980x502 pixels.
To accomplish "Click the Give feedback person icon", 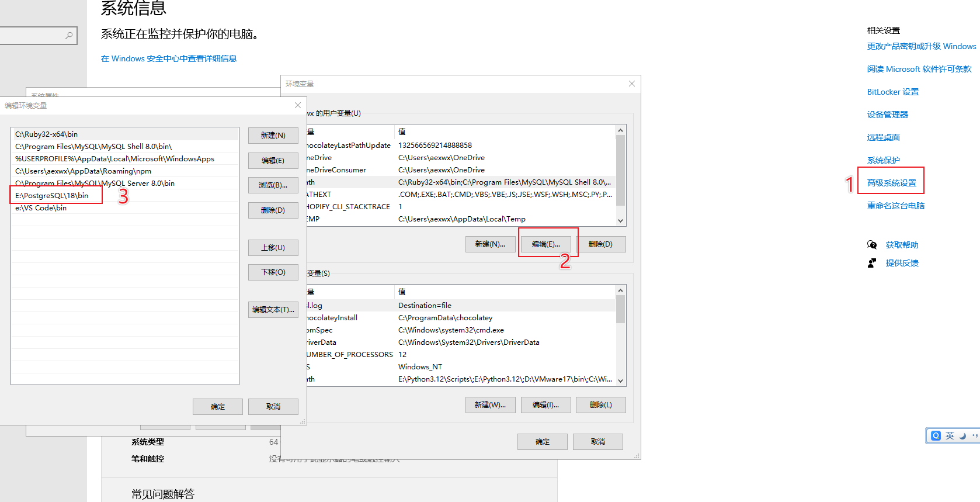I will point(872,263).
